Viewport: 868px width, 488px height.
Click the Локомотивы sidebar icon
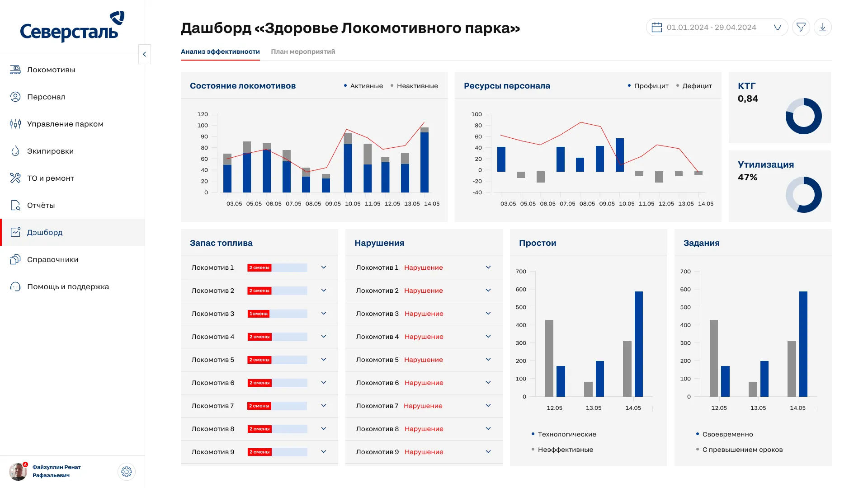point(15,70)
